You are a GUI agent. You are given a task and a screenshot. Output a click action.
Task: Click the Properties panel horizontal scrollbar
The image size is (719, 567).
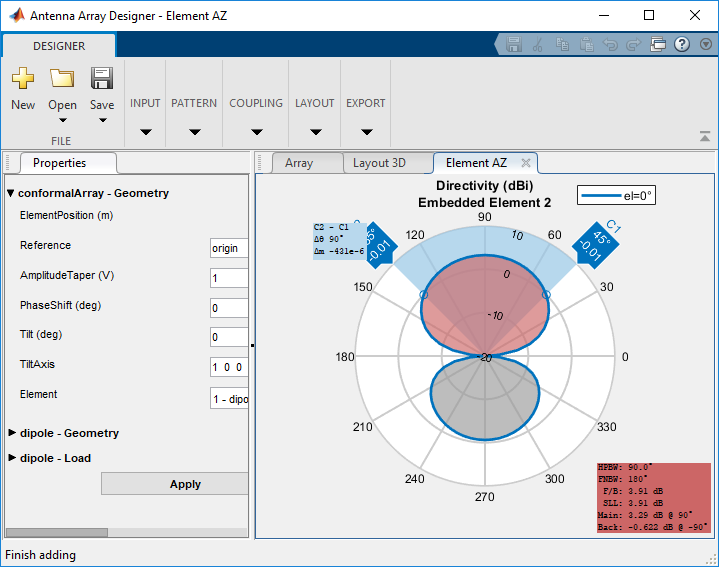(x=56, y=532)
